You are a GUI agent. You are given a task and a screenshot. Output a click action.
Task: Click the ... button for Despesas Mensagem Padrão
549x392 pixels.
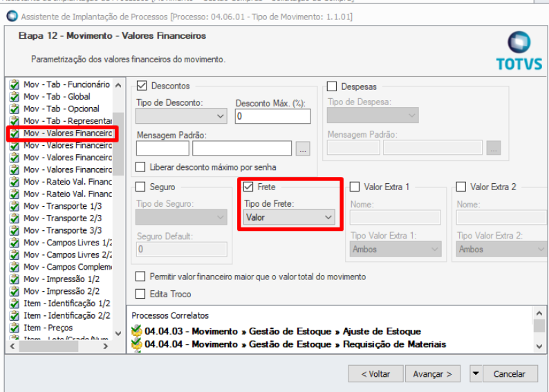(x=493, y=148)
